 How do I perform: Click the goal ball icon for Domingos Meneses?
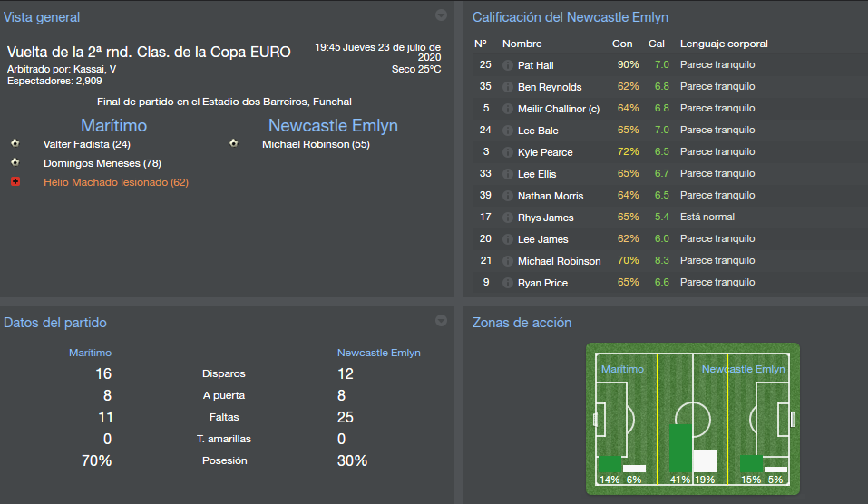click(x=15, y=163)
